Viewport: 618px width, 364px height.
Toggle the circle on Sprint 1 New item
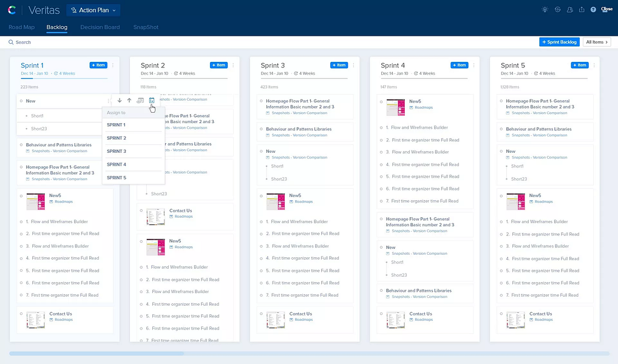coord(21,101)
